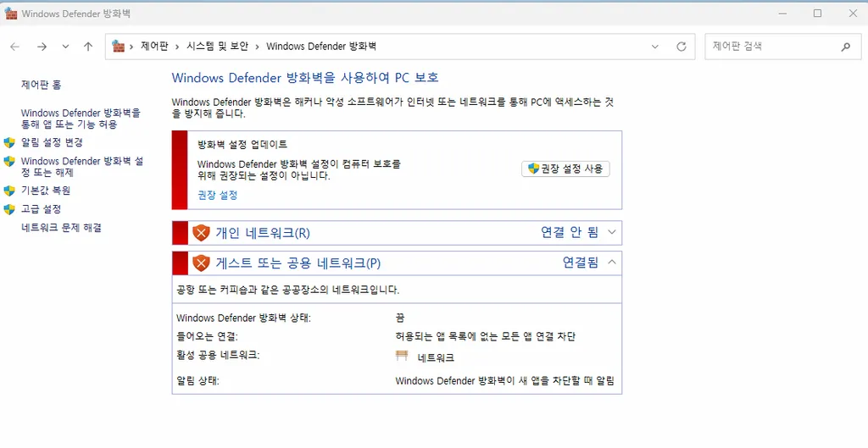Open 네트워크 문제 해결 link

[x=61, y=227]
